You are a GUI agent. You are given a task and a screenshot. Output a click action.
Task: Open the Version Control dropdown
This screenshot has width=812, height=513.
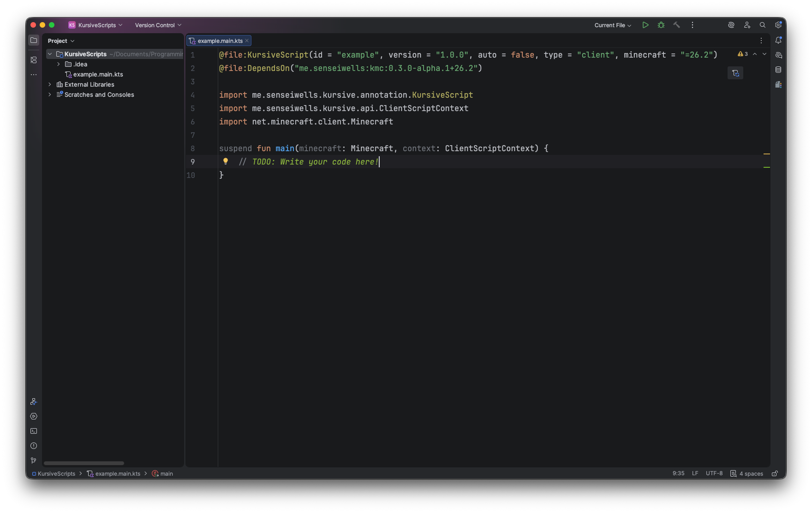158,25
